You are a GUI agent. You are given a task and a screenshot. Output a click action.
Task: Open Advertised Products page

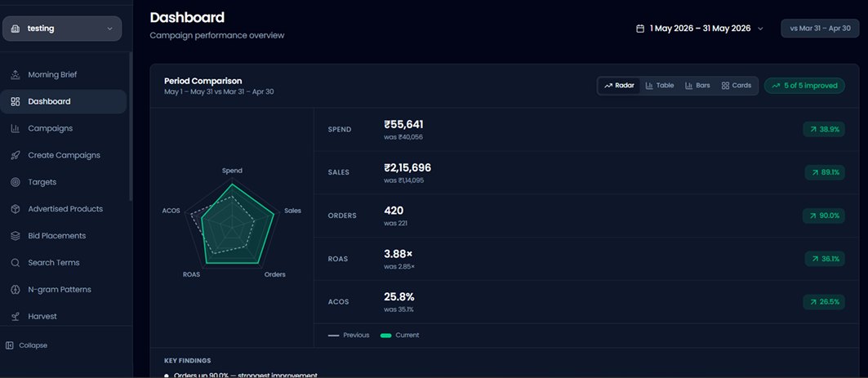64,209
